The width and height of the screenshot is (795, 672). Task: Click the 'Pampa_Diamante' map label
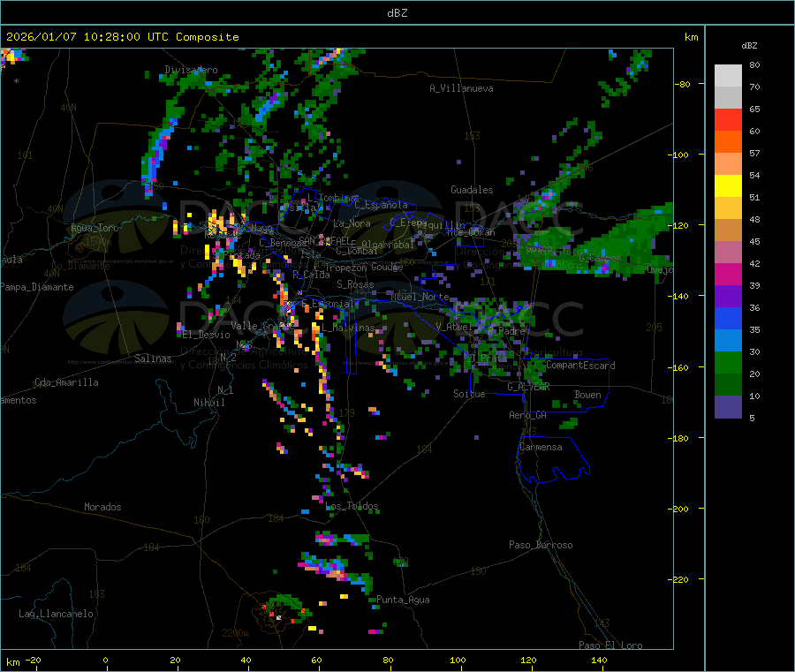coord(36,287)
